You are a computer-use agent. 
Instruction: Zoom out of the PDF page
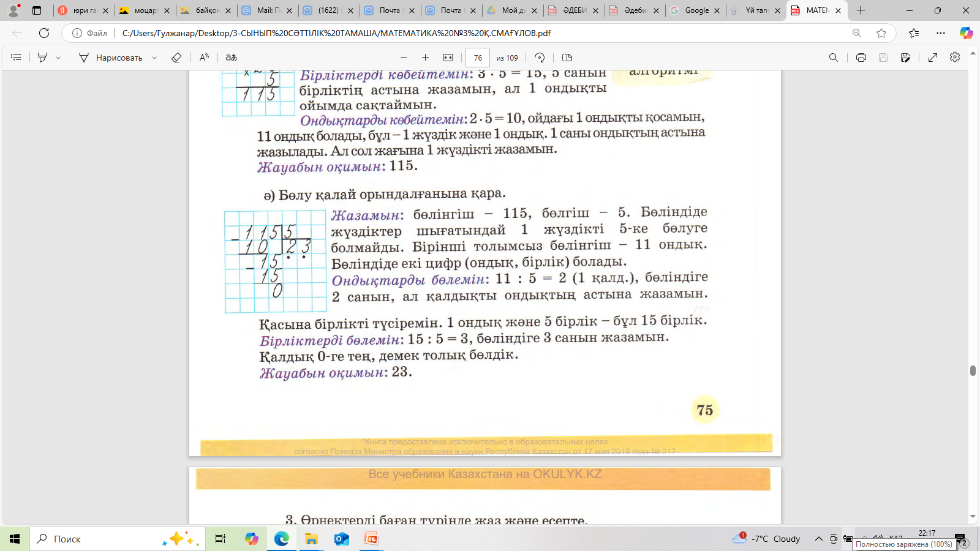pos(404,58)
